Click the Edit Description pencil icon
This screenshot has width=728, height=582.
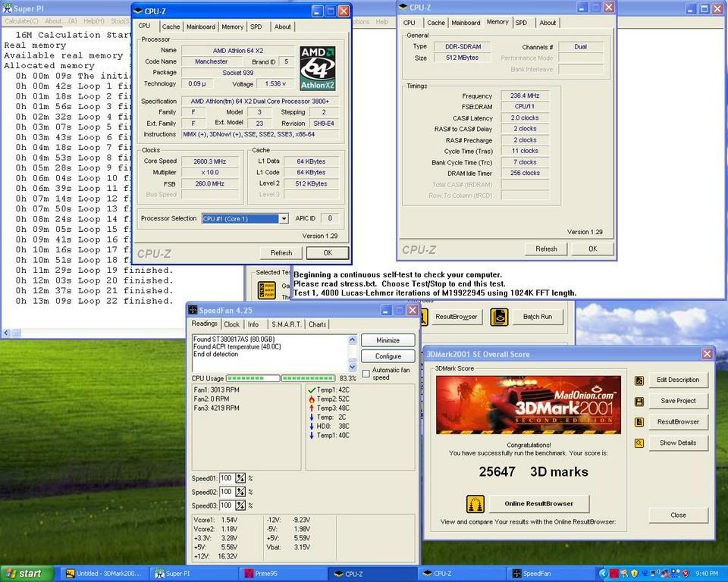(x=639, y=380)
